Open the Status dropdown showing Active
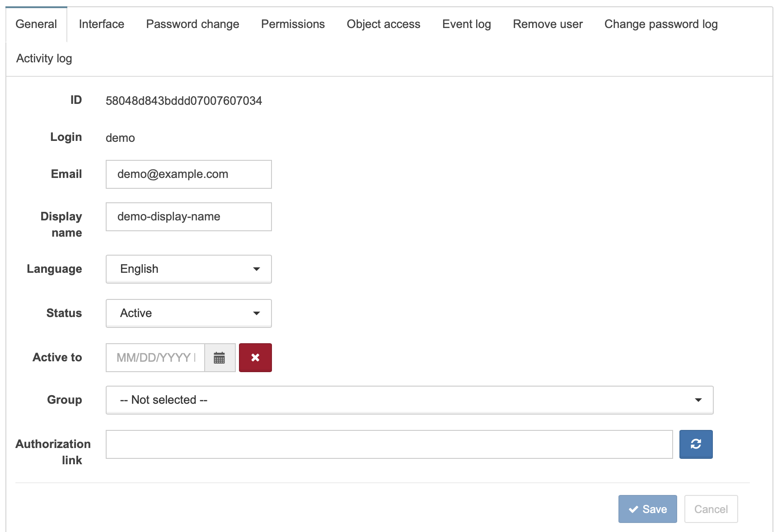Screen dimensions: 777x532 click(189, 313)
